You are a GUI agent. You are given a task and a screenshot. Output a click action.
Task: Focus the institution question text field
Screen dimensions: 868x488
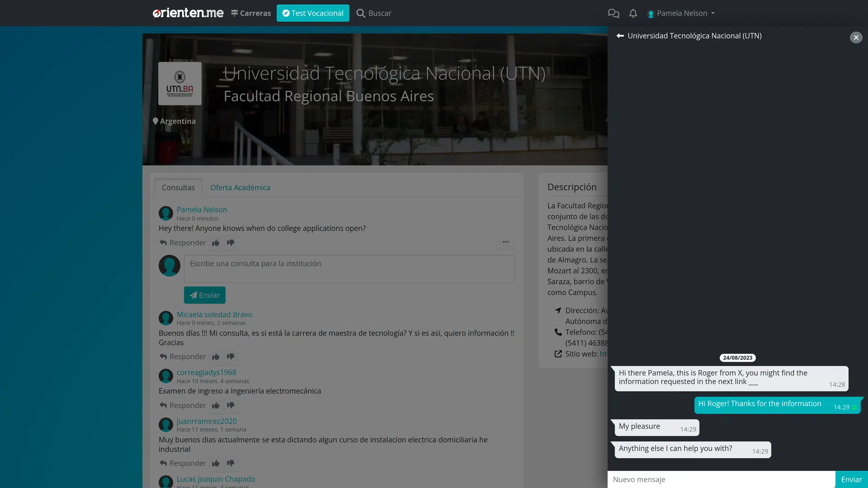pos(349,269)
